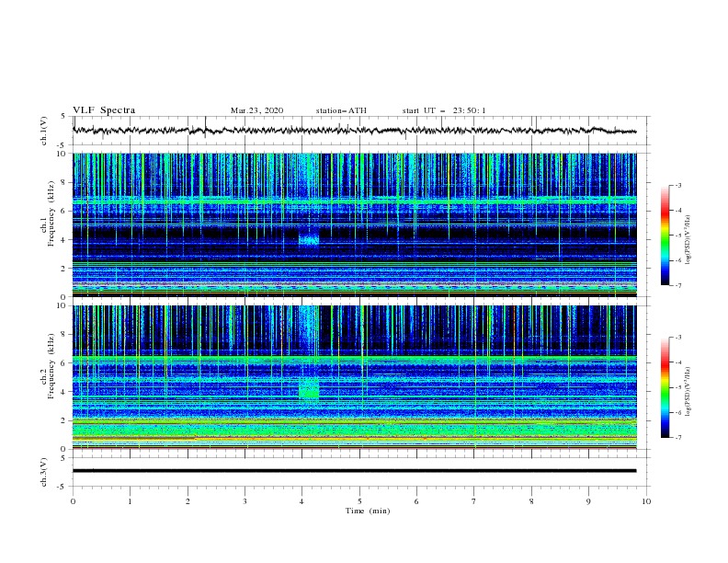Viewport: 728px width, 563px height.
Task: Click the "0" tick on the Time axis
Action: tap(73, 501)
